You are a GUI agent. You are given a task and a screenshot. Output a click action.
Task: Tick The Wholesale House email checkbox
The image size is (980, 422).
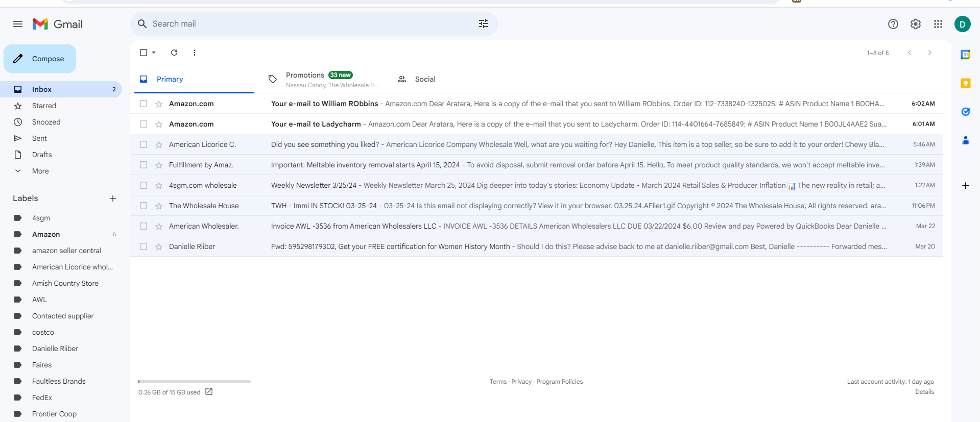[x=144, y=206]
